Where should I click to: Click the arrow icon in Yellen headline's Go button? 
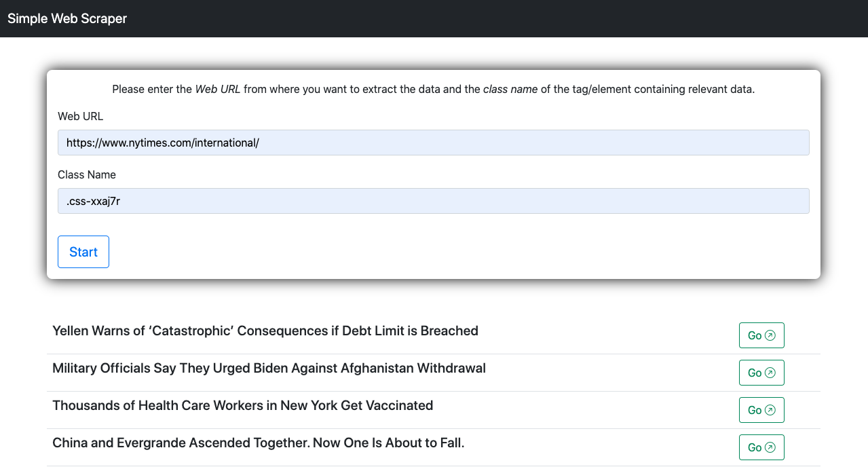point(770,335)
